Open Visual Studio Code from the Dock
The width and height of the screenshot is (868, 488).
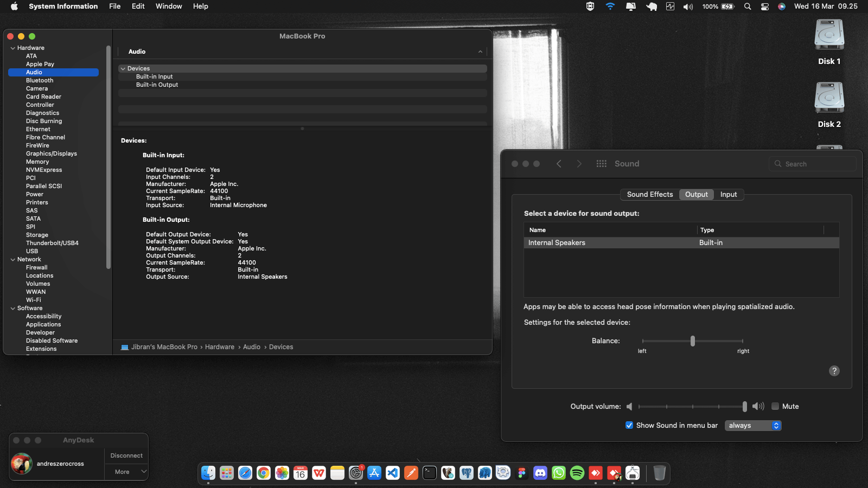coord(393,473)
